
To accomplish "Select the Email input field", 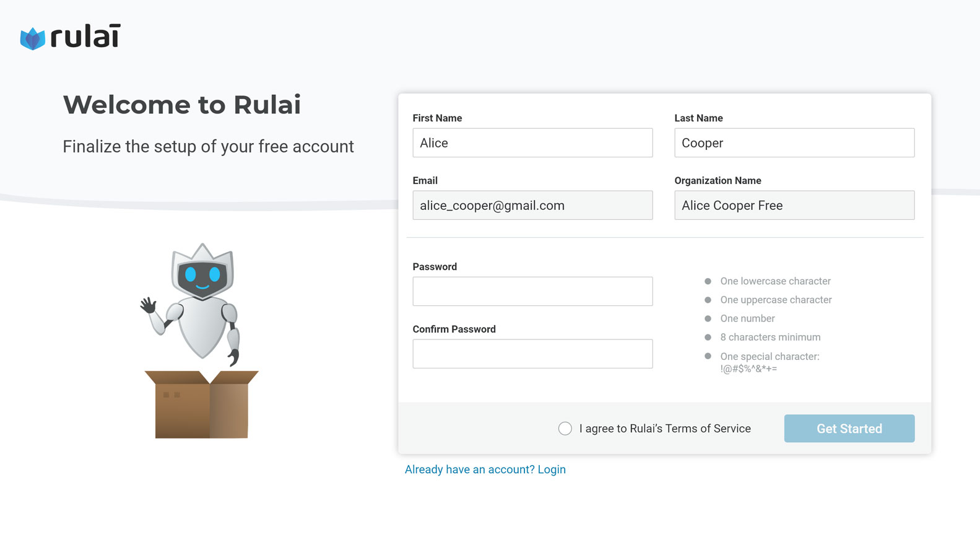I will [x=532, y=206].
